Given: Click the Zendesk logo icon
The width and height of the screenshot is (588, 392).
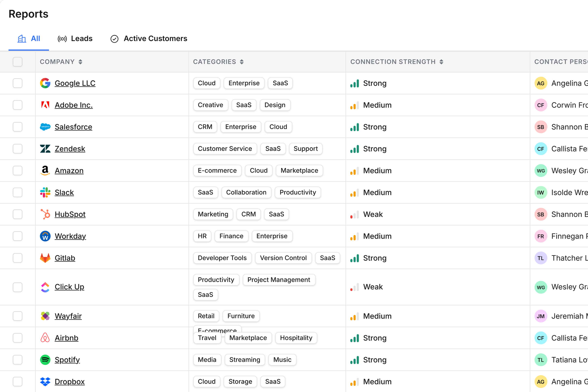Looking at the screenshot, I should pyautogui.click(x=45, y=149).
